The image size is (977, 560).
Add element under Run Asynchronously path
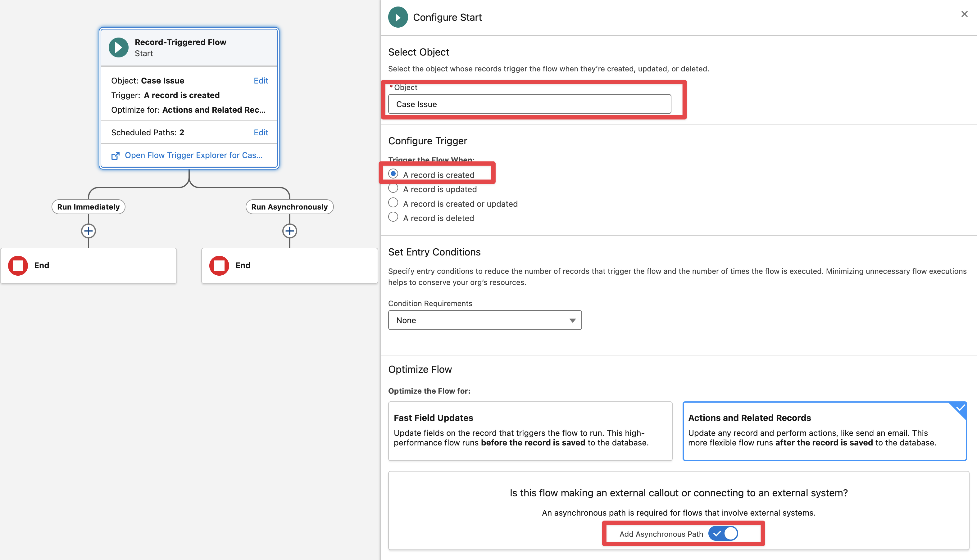290,231
